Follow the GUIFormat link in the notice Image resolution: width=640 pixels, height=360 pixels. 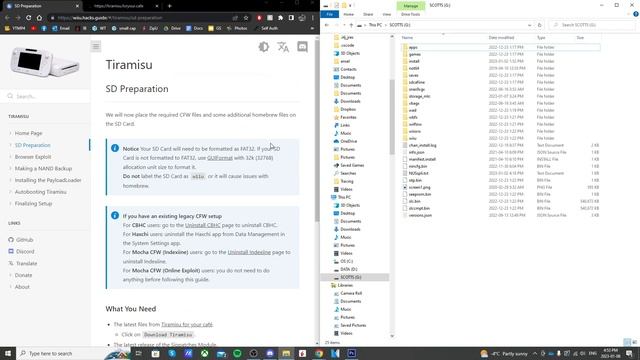[x=220, y=158]
